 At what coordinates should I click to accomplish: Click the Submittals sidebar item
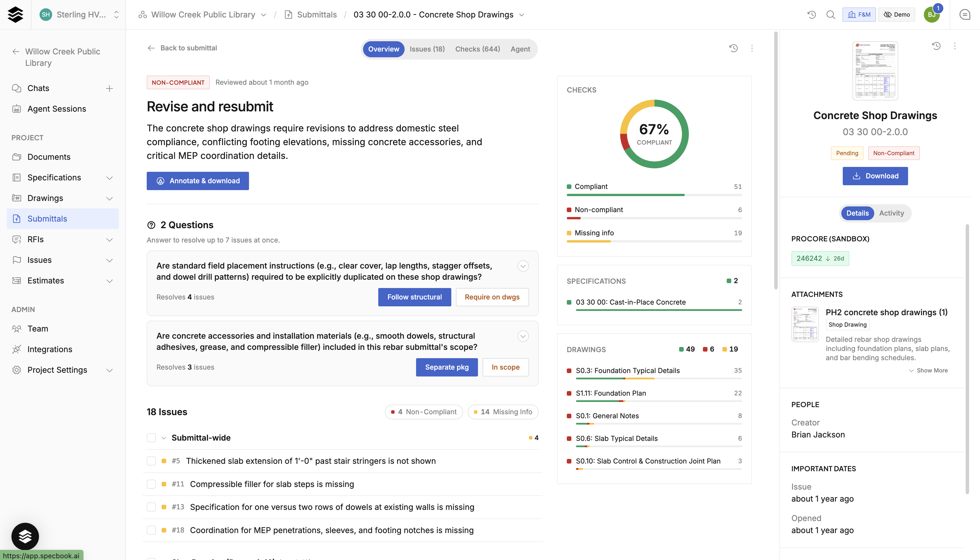(x=63, y=219)
